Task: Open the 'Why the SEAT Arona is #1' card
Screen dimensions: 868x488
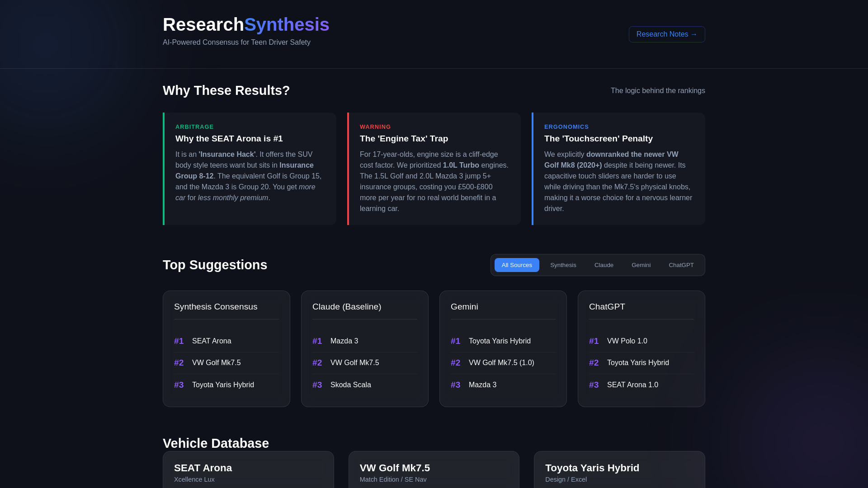Action: click(x=250, y=169)
